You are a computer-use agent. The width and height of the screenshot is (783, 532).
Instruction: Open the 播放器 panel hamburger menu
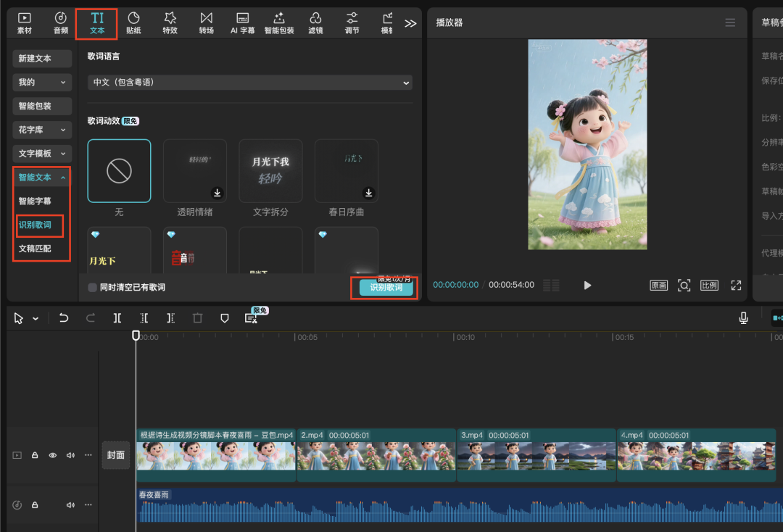point(730,23)
